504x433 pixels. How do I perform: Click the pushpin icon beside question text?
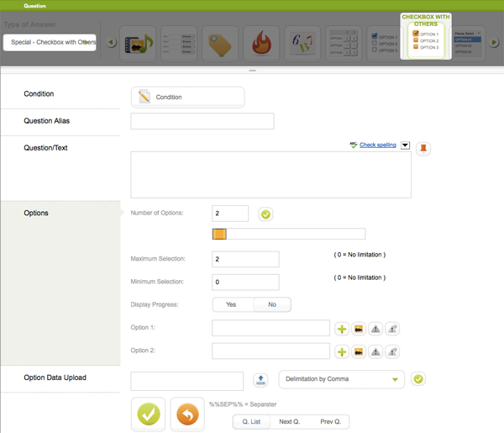tap(423, 149)
